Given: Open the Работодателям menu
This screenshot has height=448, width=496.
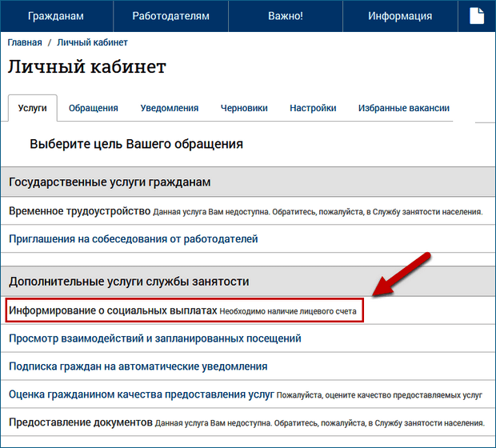Looking at the screenshot, I should coord(170,16).
